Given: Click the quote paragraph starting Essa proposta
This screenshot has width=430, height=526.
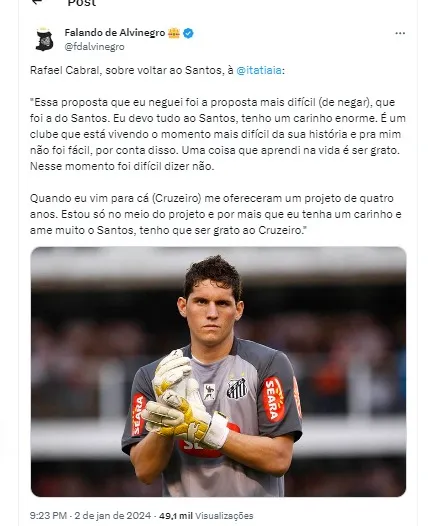Looking at the screenshot, I should pyautogui.click(x=218, y=134).
